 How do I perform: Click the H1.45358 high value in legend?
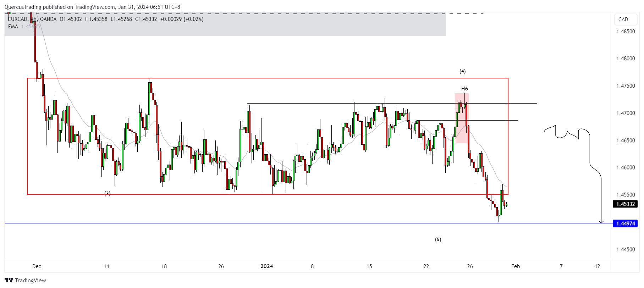click(96, 19)
